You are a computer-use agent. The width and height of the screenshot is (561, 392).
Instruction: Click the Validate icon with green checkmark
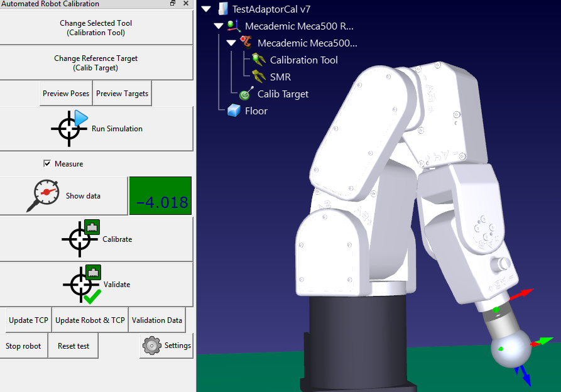click(x=82, y=284)
